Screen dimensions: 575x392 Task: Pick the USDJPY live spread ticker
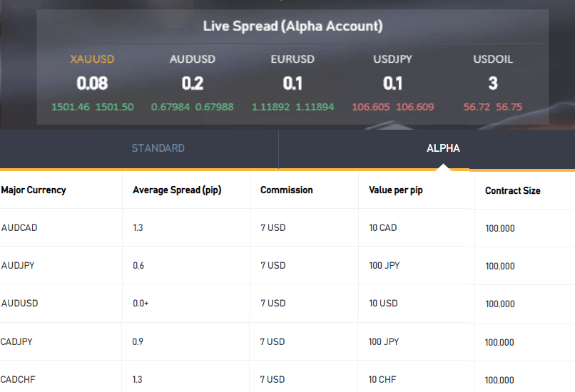tap(393, 83)
